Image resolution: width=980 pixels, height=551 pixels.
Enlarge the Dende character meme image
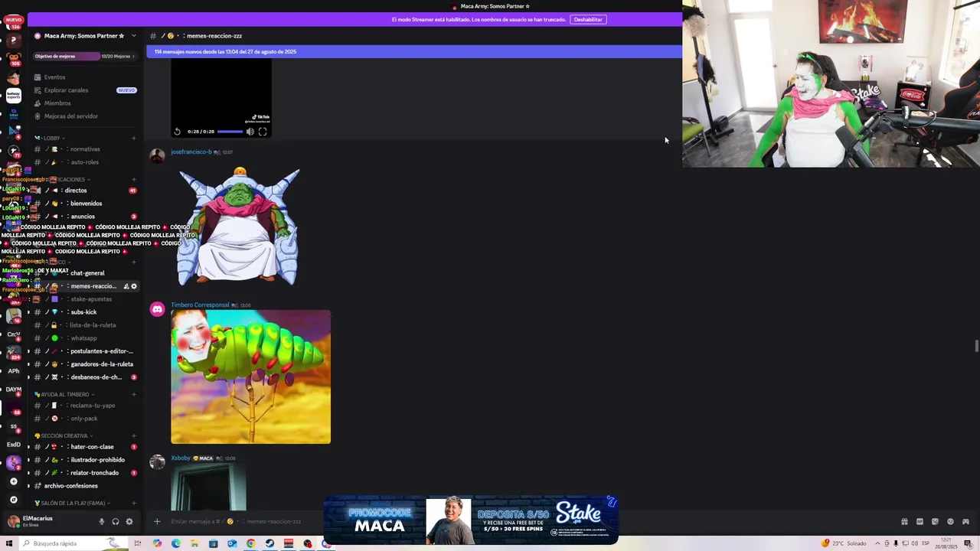(237, 226)
